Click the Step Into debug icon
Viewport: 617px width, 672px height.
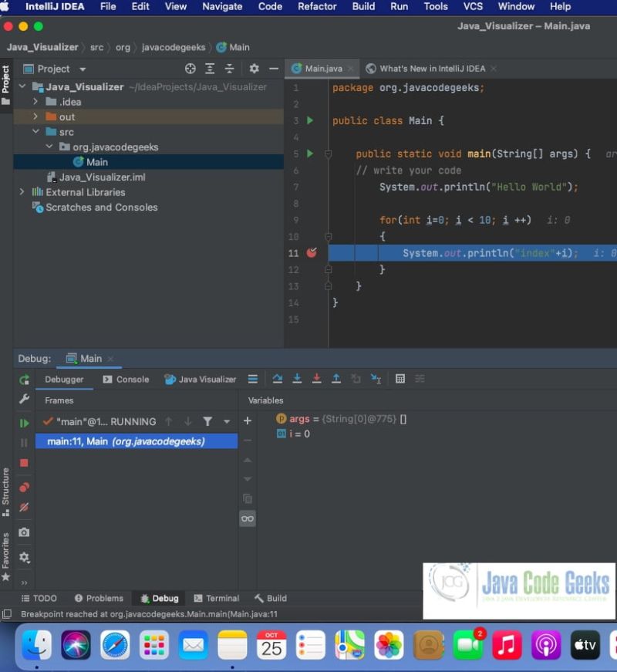(x=297, y=379)
